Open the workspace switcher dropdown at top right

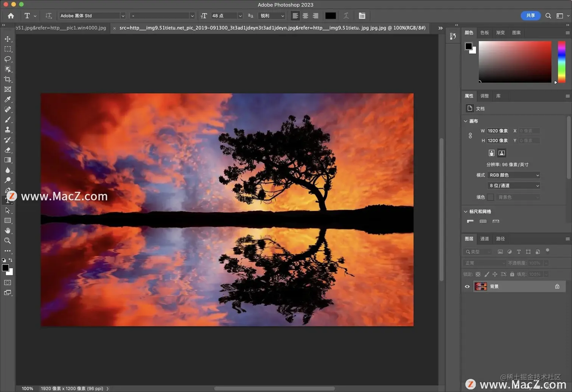pos(562,16)
